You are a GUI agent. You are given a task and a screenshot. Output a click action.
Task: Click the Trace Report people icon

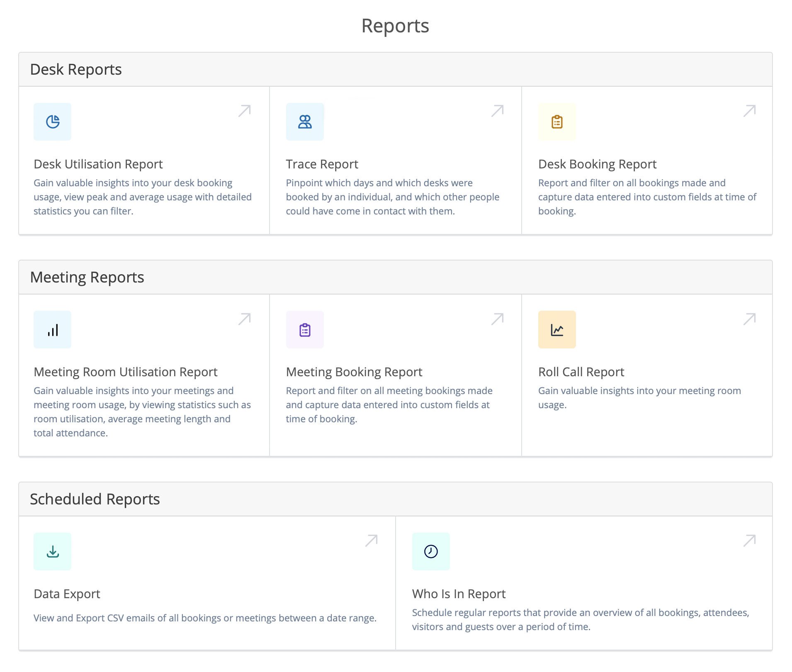305,121
